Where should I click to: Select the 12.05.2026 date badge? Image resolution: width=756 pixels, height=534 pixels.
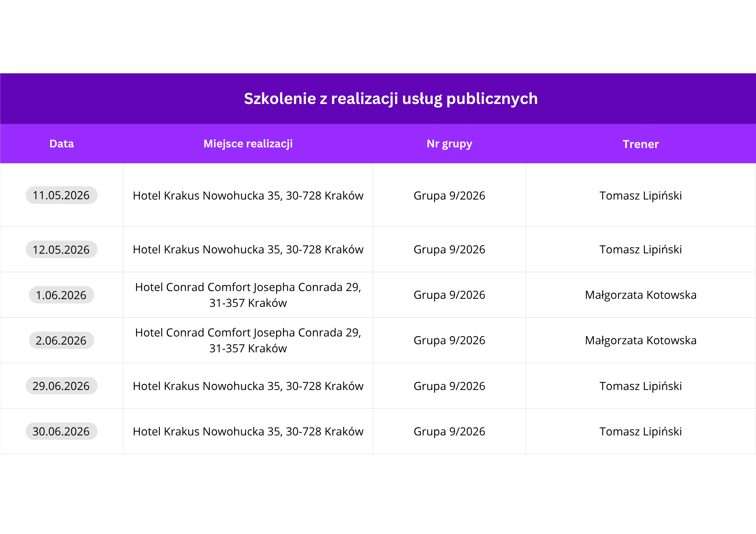point(61,250)
